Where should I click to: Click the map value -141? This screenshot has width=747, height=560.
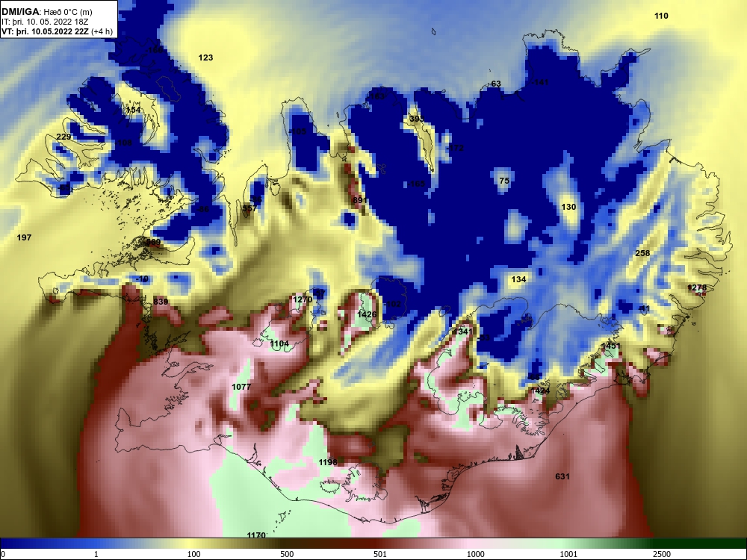click(540, 82)
